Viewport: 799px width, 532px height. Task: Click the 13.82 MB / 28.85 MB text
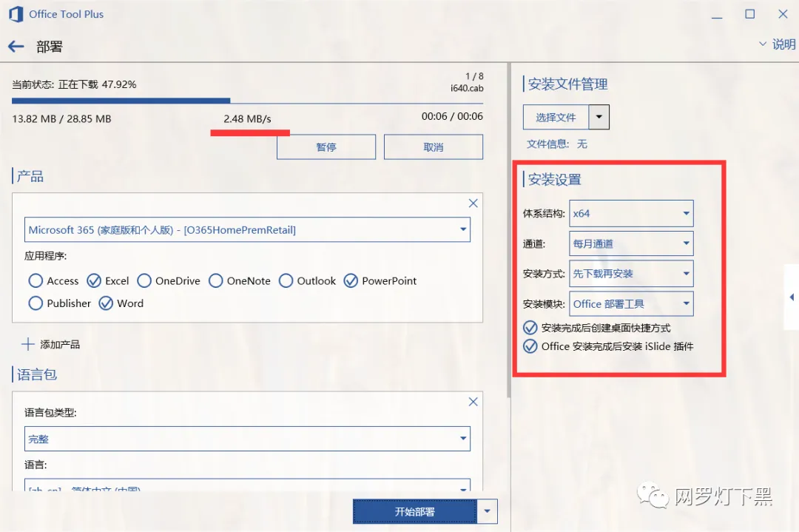click(61, 118)
